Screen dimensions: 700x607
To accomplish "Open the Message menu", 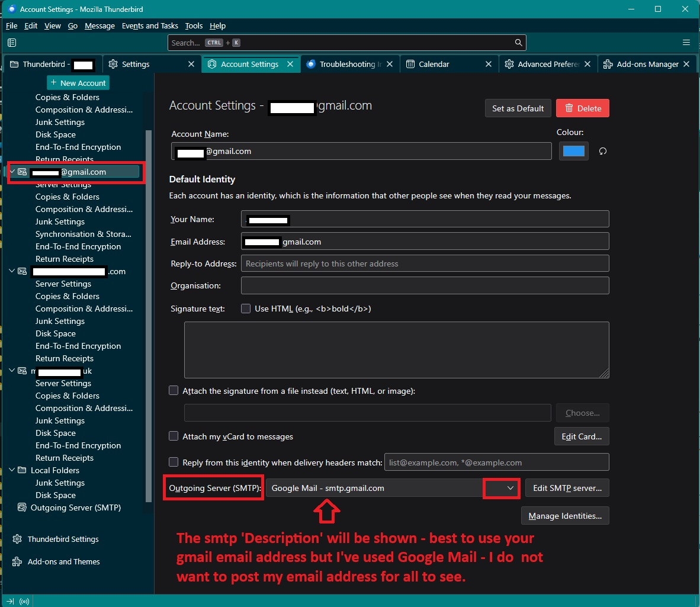I will click(99, 25).
